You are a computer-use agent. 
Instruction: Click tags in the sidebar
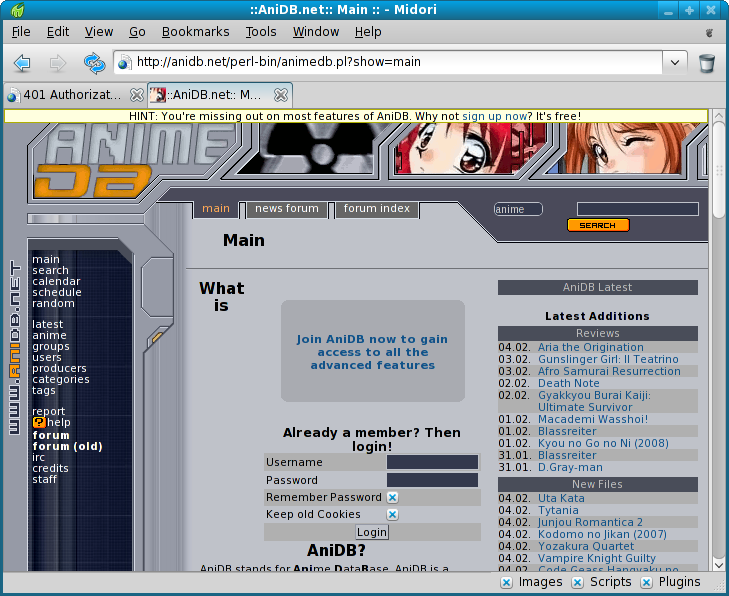click(x=44, y=391)
